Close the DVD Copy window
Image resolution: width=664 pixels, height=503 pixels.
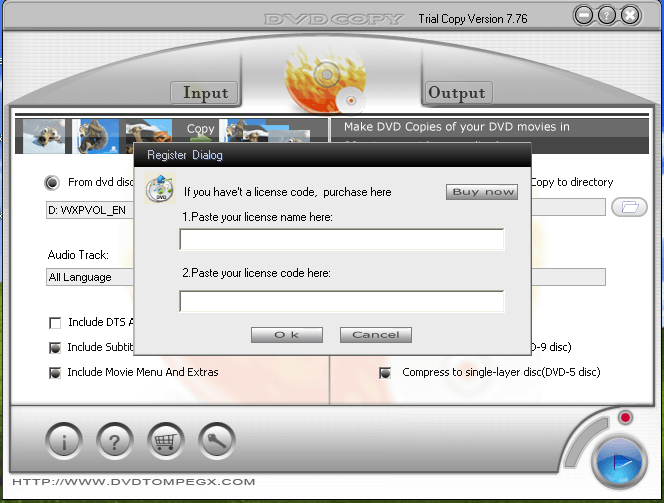point(630,16)
